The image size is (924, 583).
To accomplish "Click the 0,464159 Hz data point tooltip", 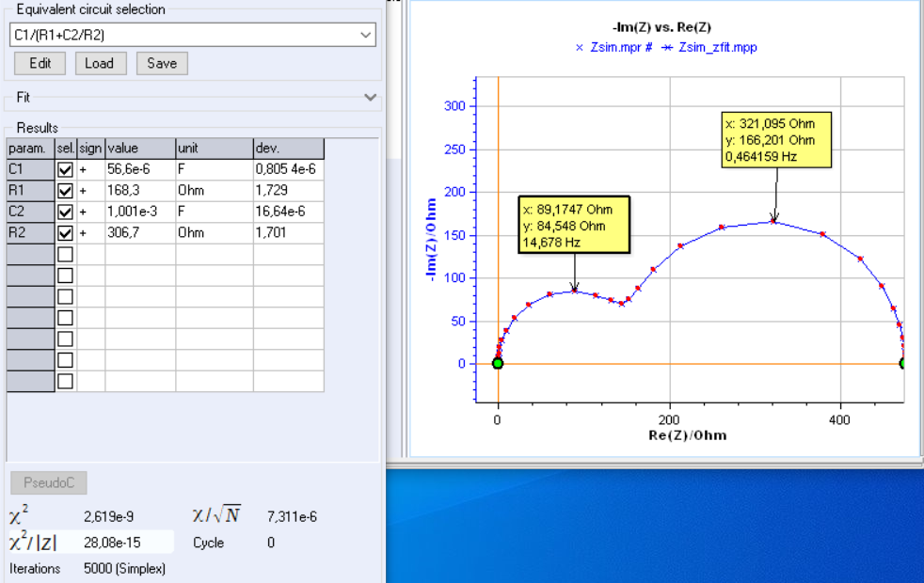I will click(x=776, y=140).
